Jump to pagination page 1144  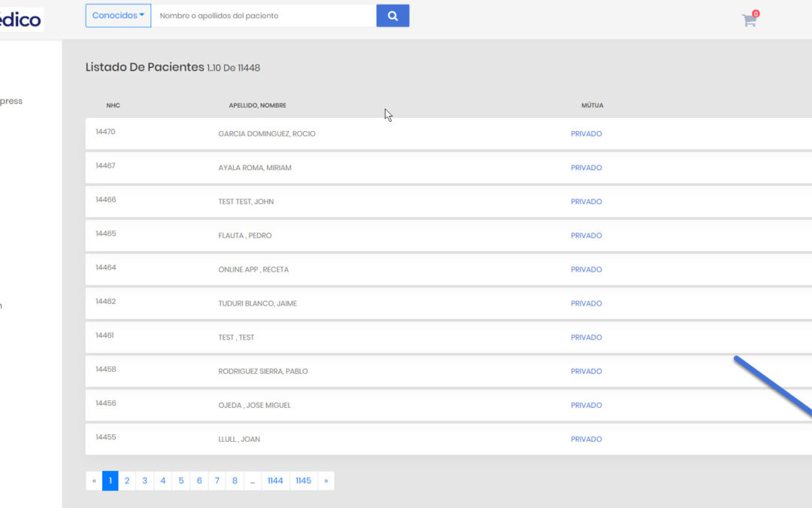pyautogui.click(x=275, y=480)
